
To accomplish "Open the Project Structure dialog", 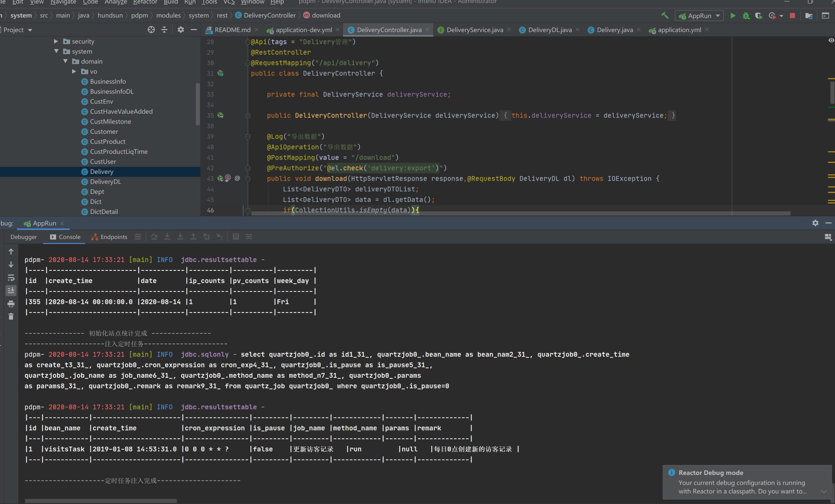I will pos(809,16).
